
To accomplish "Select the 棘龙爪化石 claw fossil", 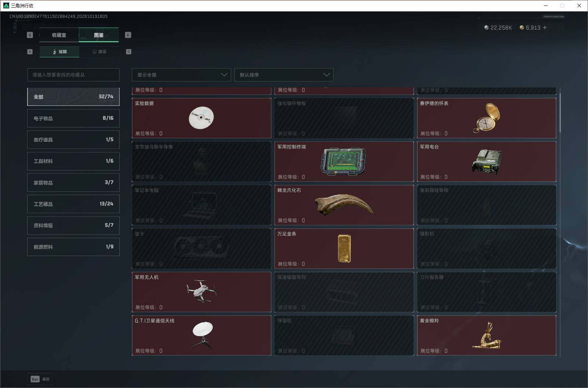I will coord(344,205).
